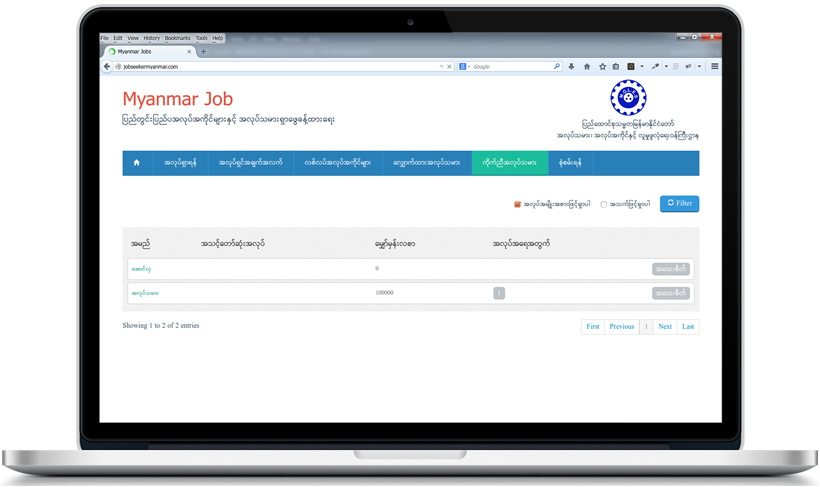Jump to the Last page link
This screenshot has width=820, height=487.
688,326
